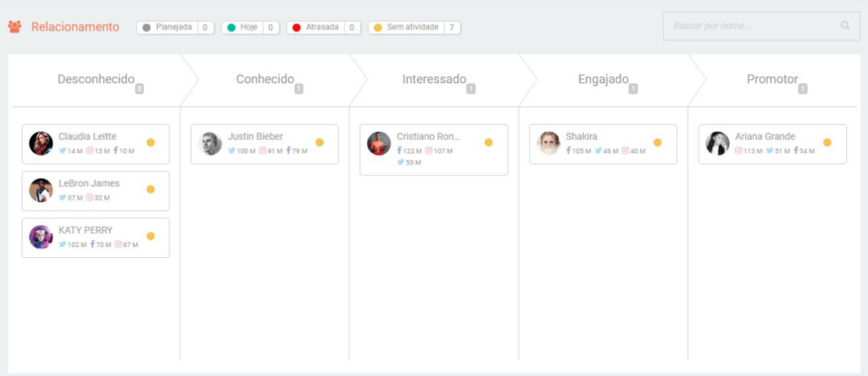Click the search magnifier icon
Viewport: 868px width, 376px height.
click(x=845, y=25)
